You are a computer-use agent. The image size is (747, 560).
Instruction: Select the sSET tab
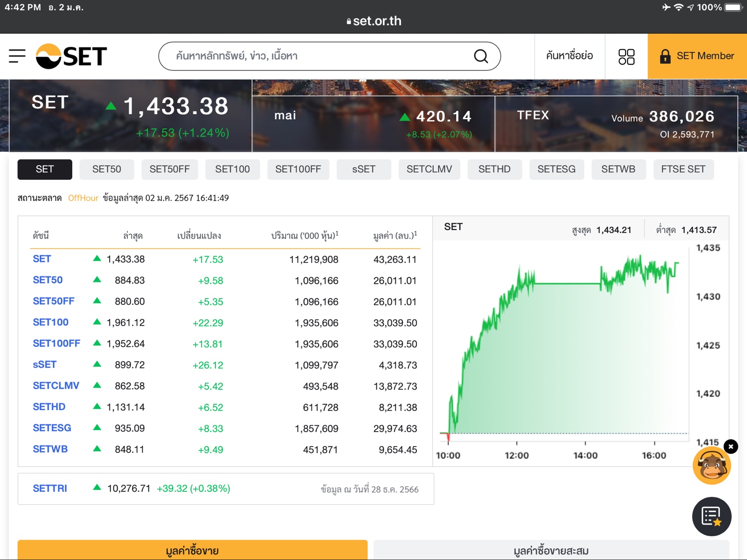click(x=364, y=169)
